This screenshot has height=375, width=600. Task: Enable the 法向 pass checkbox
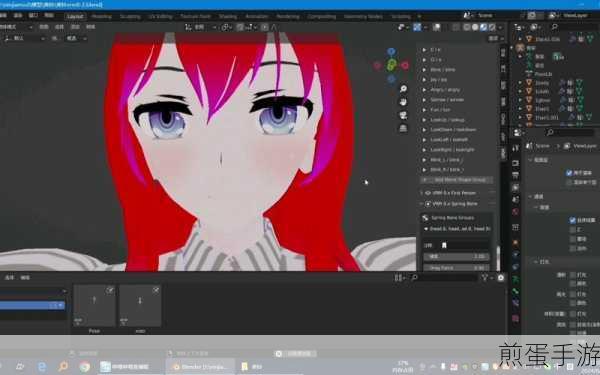point(572,248)
